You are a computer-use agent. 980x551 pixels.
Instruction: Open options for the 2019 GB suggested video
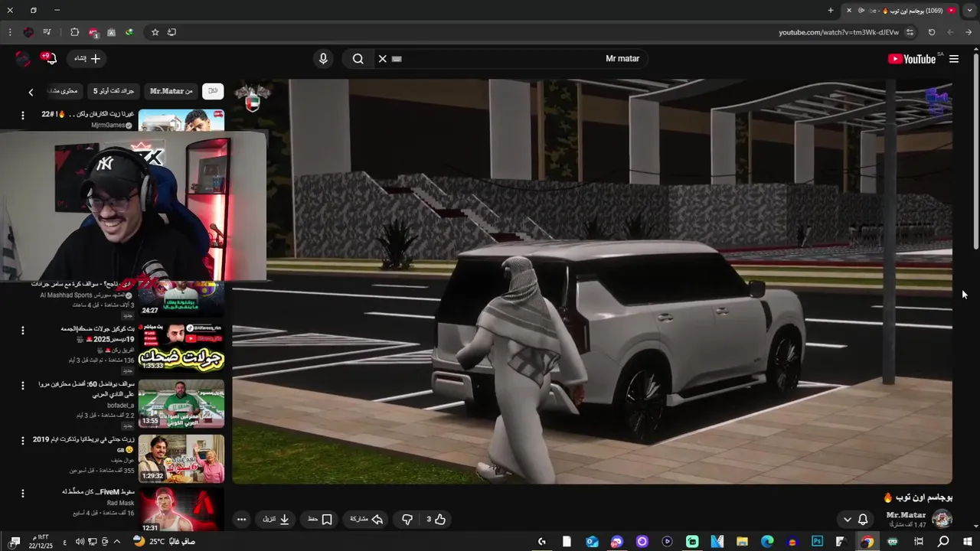coord(23,441)
